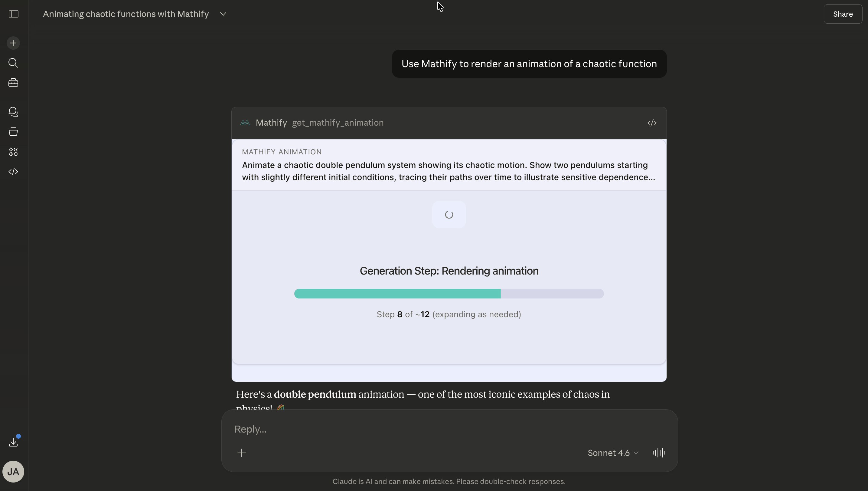Screen dimensions: 868x491
Task: Activate voice dictation in the reply box
Action: coord(658,453)
